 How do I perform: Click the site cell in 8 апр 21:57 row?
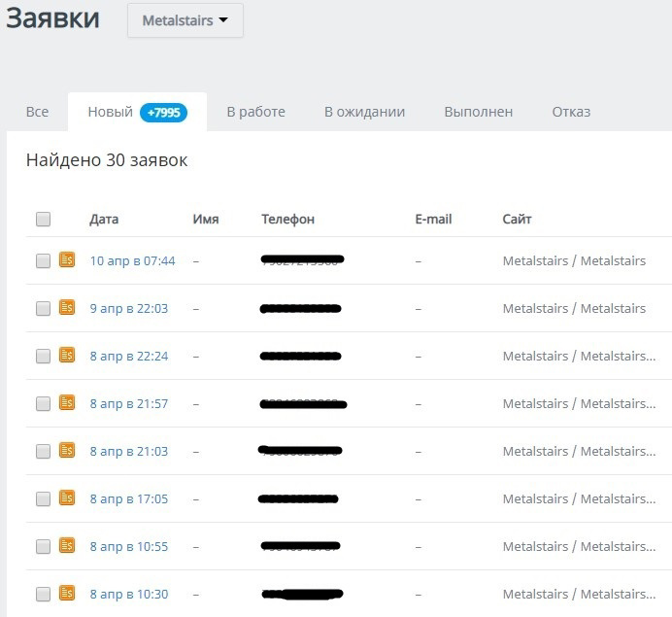pos(579,403)
